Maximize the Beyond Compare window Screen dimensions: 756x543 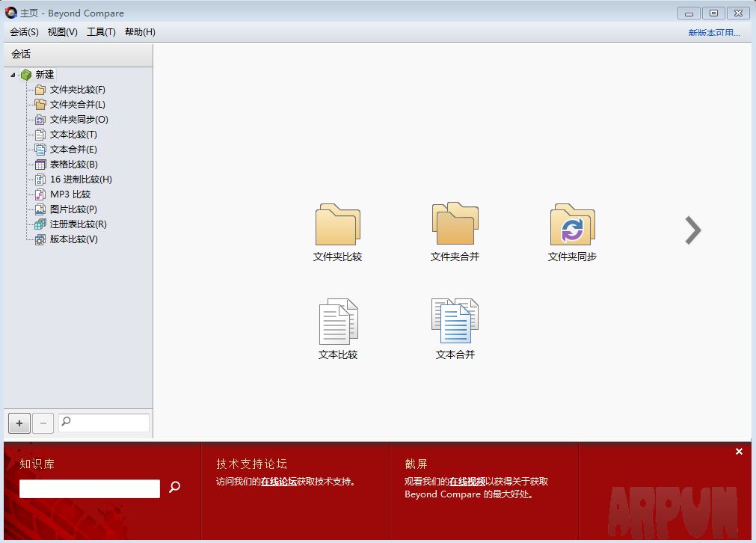point(713,13)
